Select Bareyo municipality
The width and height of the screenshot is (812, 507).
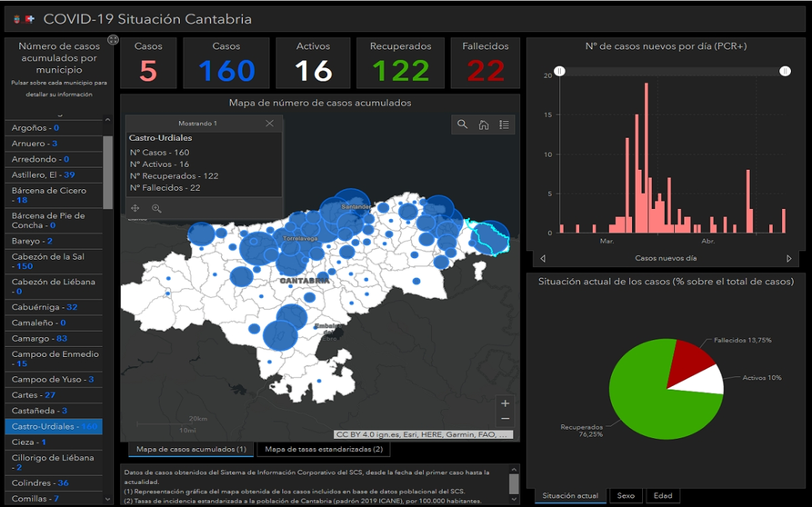coord(54,241)
